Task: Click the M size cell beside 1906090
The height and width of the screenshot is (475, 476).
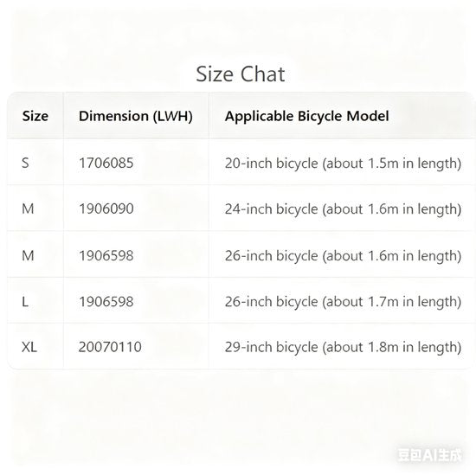Action: point(28,209)
